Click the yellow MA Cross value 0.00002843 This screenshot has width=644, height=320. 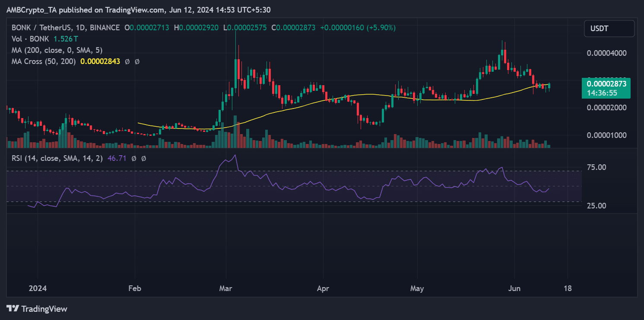(100, 61)
